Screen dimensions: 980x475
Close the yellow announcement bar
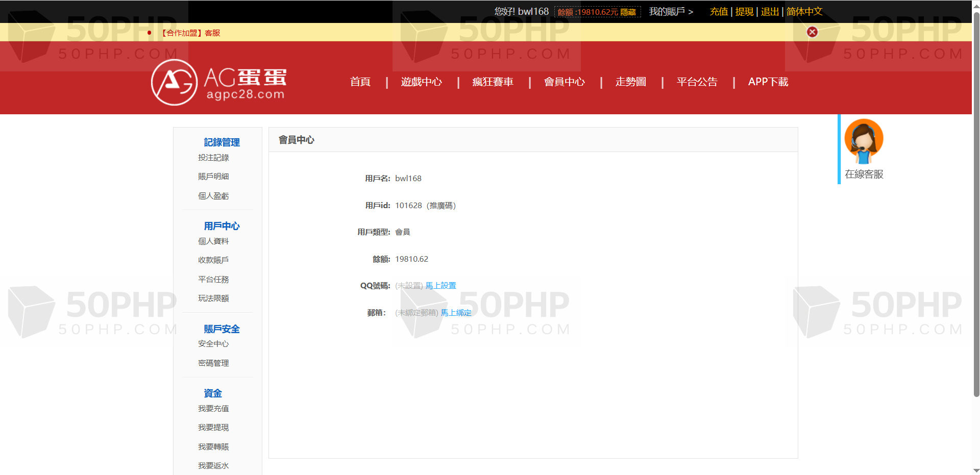(812, 32)
